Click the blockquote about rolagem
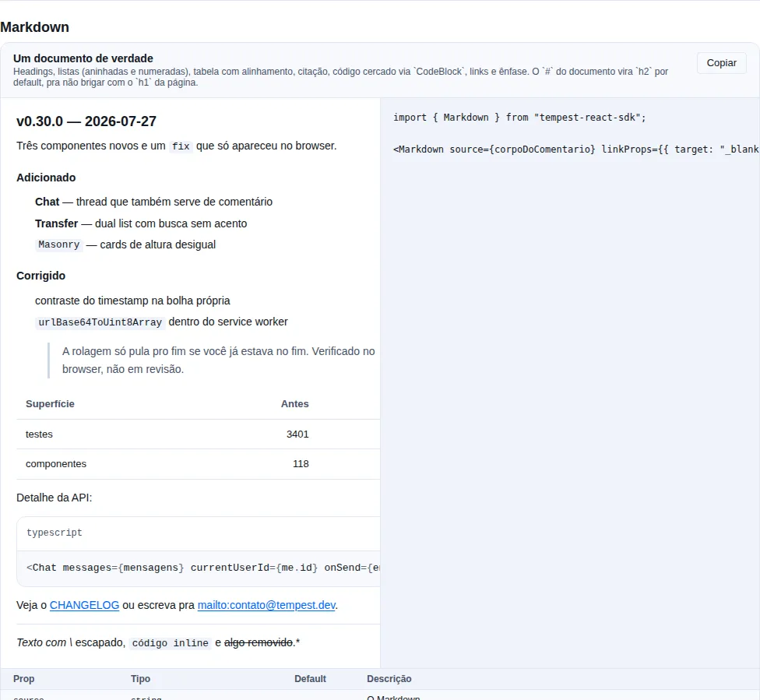 (213, 361)
